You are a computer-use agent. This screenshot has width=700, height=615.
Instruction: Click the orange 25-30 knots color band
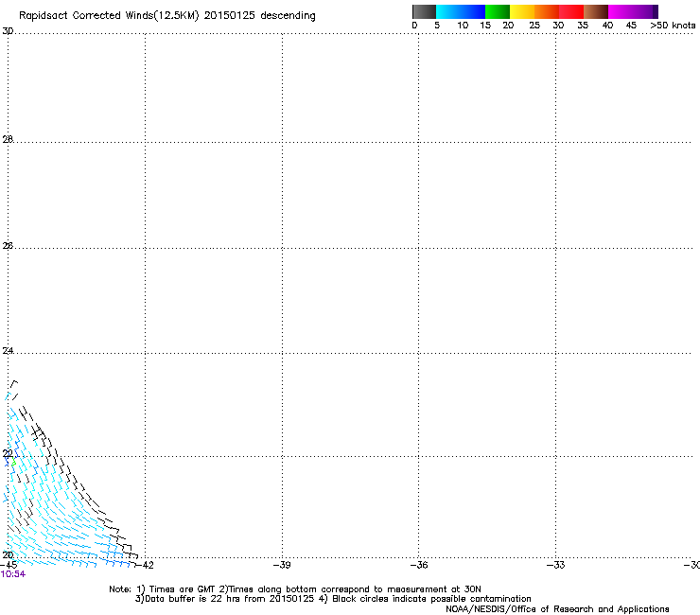tap(547, 11)
